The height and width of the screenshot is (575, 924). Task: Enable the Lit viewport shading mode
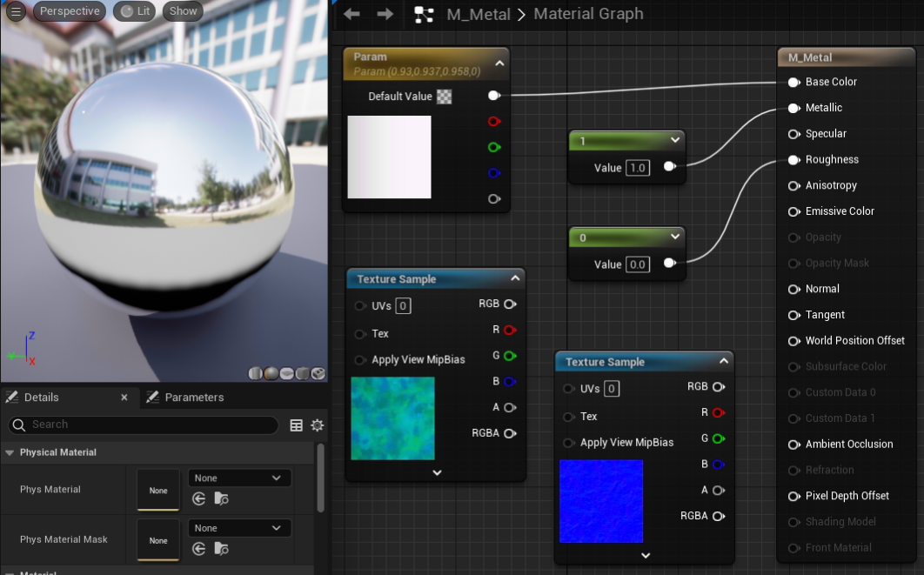134,10
